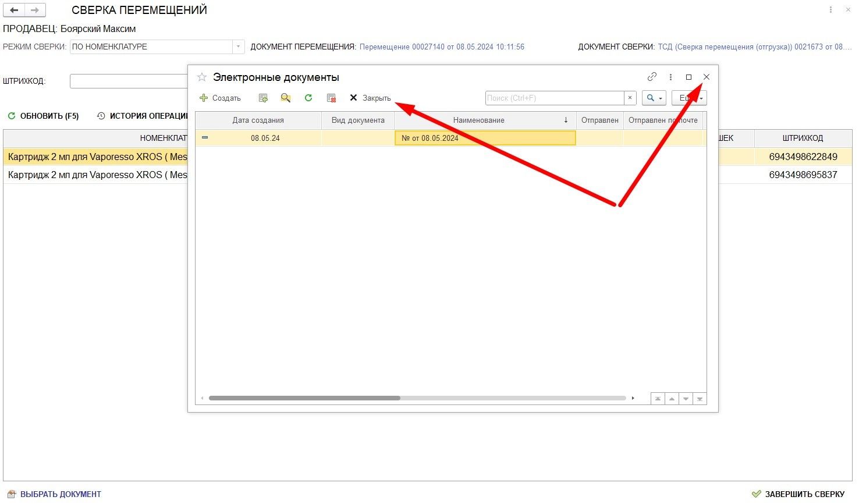The image size is (859, 504).
Task: Click the Закрыть toolbar button
Action: pyautogui.click(x=370, y=98)
